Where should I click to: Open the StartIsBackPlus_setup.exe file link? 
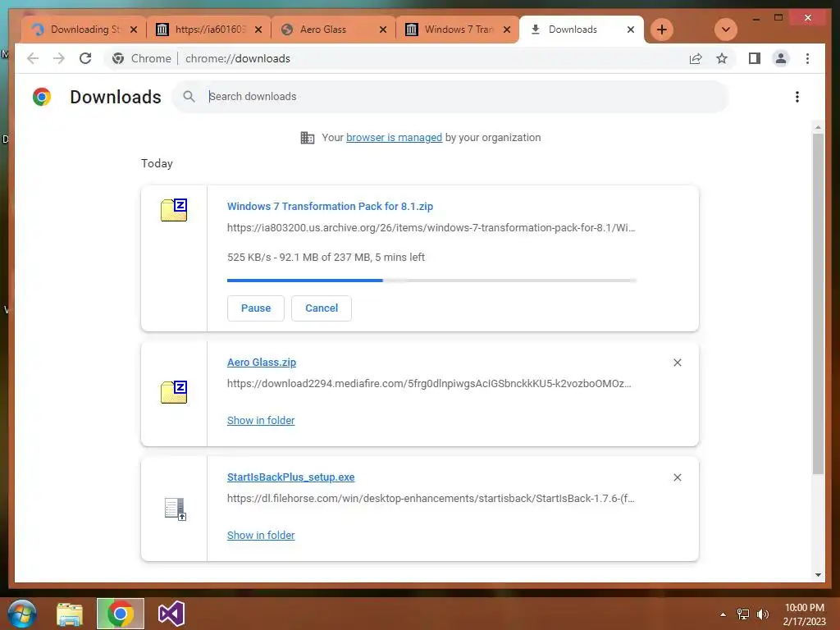pos(291,477)
